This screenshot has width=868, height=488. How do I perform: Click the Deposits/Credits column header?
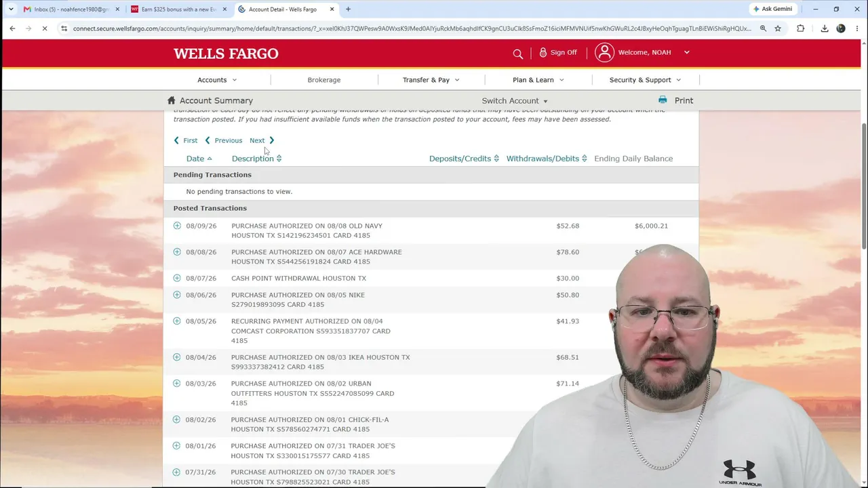[460, 159]
